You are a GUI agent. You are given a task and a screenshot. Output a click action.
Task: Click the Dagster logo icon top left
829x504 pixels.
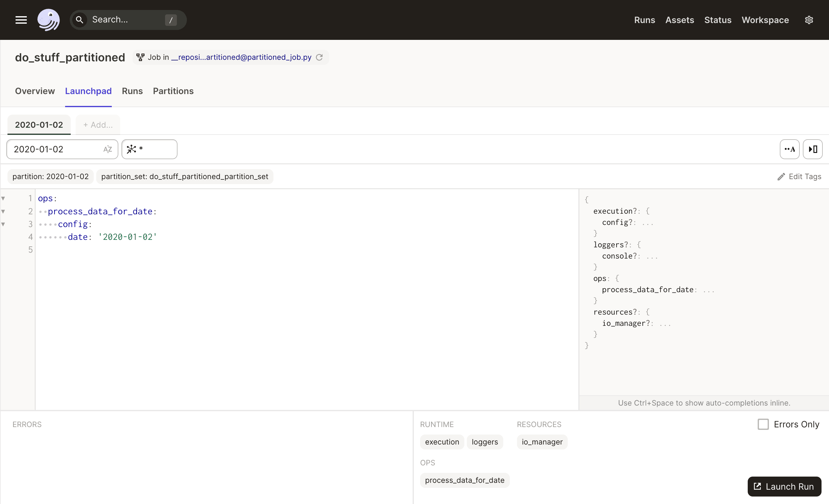49,20
